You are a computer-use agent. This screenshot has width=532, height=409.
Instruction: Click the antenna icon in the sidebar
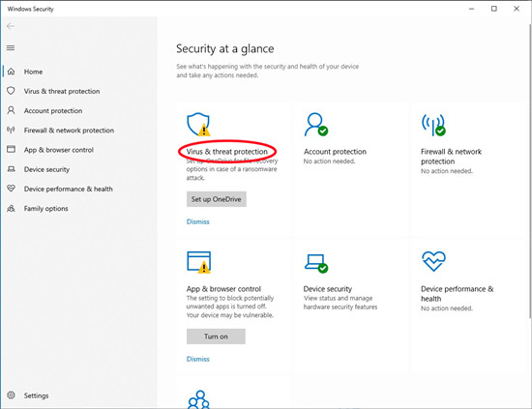(x=12, y=130)
